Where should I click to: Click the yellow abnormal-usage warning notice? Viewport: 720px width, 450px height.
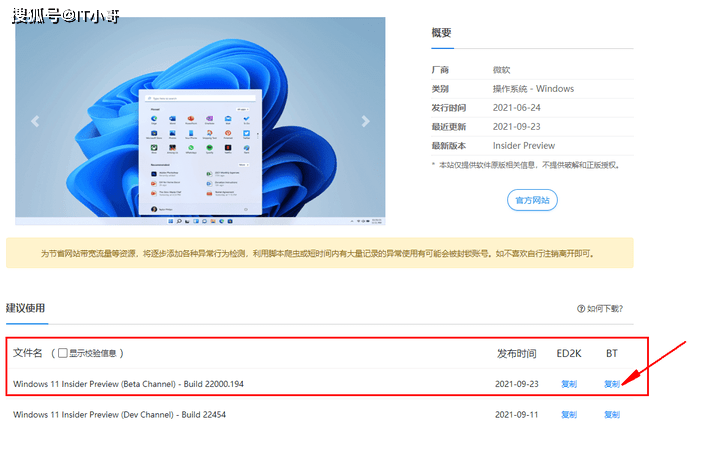click(320, 253)
